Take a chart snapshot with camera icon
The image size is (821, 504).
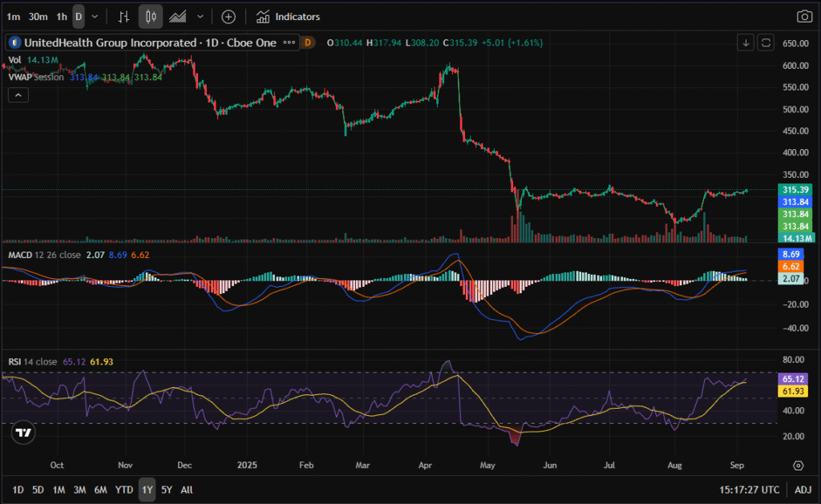[x=803, y=16]
